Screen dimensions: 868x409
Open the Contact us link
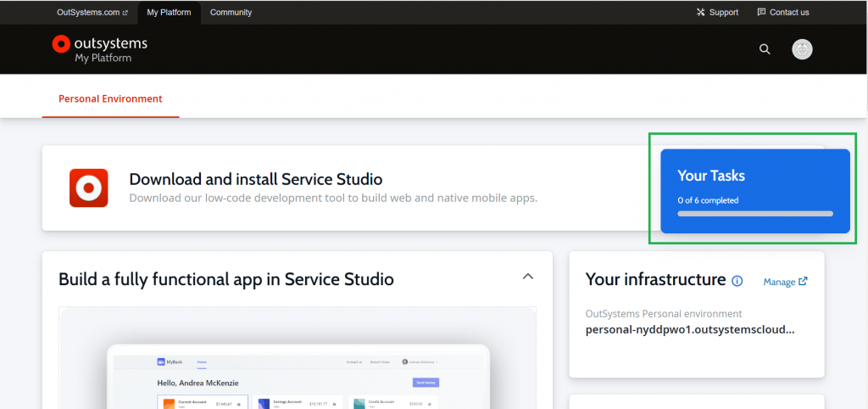point(782,12)
